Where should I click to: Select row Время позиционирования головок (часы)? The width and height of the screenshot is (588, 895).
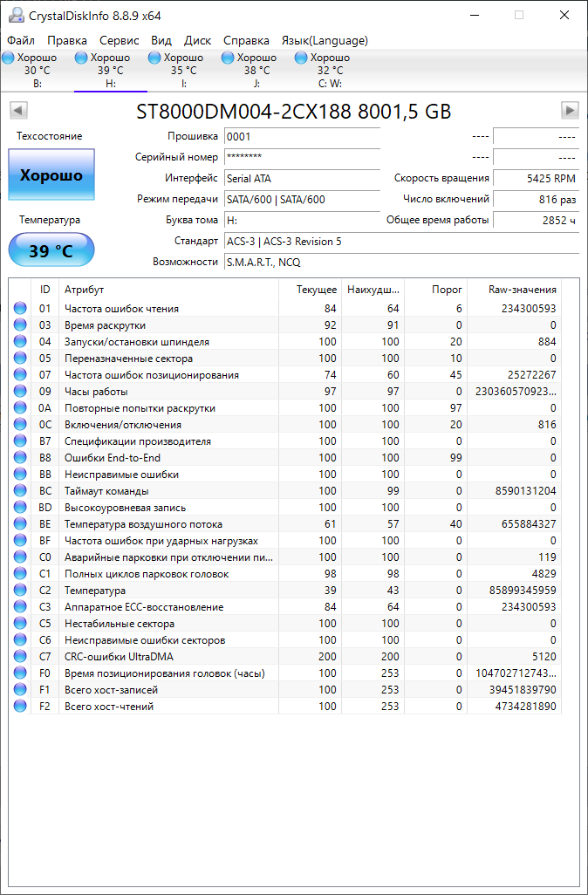[x=285, y=673]
